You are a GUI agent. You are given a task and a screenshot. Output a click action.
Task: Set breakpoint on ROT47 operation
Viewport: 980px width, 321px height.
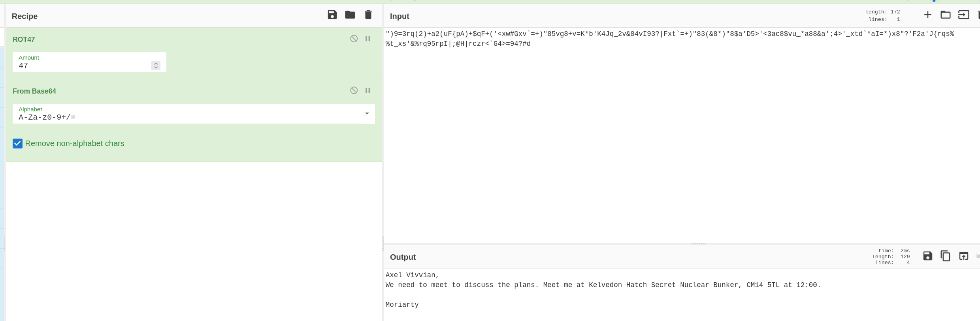click(367, 39)
